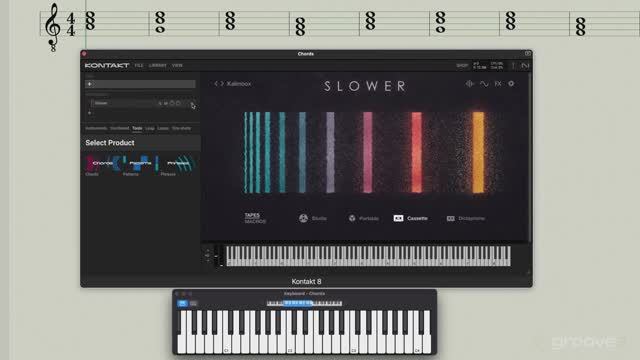Viewport: 640px width, 360px height.
Task: Select the Chords product thumbnail
Action: coord(102,163)
